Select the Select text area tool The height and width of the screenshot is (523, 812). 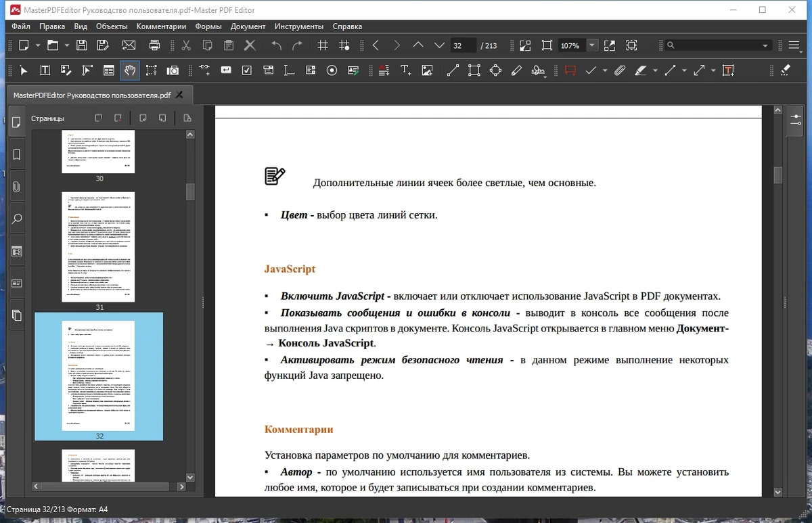tap(151, 70)
